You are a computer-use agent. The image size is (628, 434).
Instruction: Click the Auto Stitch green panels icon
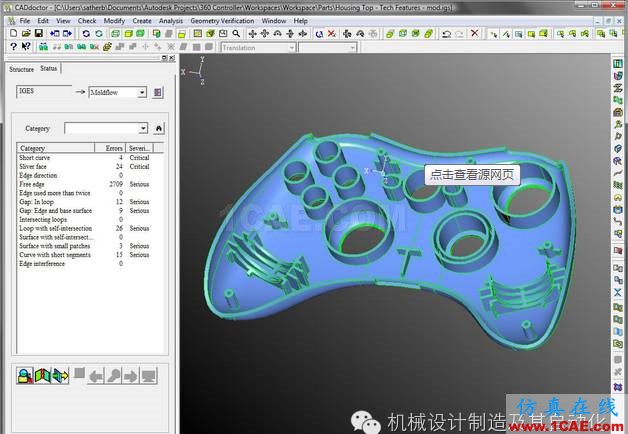pyautogui.click(x=42, y=376)
